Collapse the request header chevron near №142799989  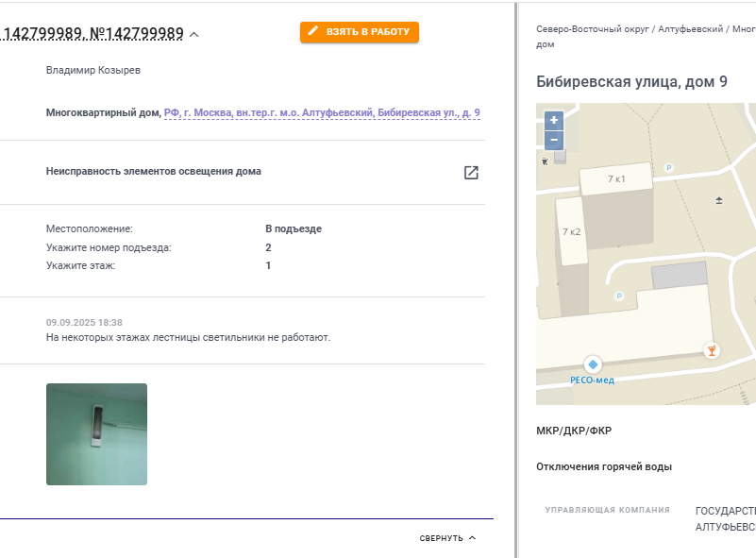click(x=194, y=34)
